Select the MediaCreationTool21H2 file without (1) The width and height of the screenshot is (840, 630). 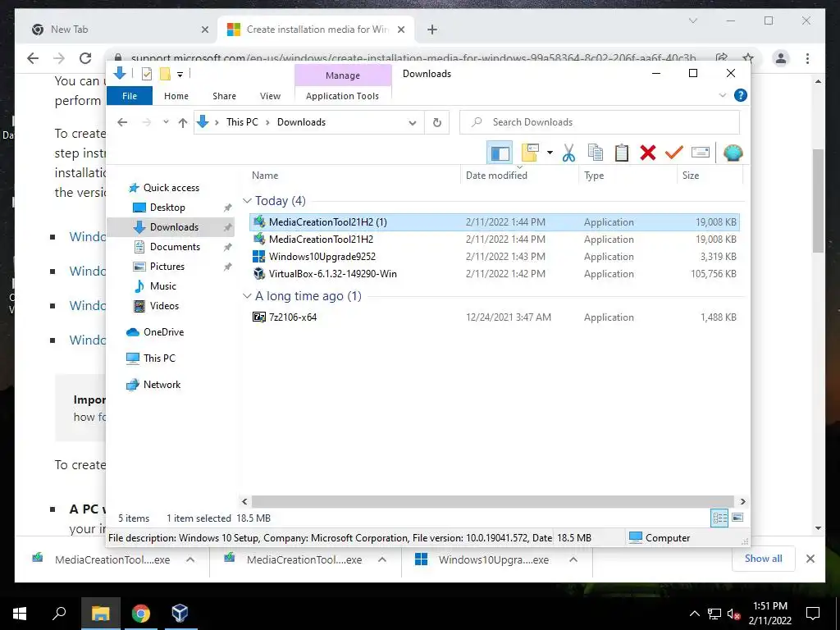(x=495, y=239)
